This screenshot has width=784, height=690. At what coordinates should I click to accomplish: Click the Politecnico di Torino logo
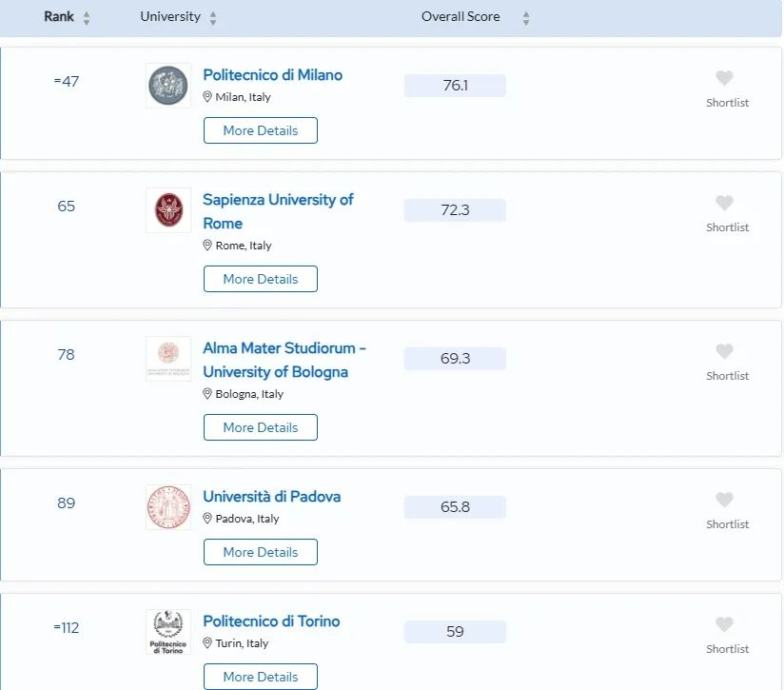coord(168,632)
